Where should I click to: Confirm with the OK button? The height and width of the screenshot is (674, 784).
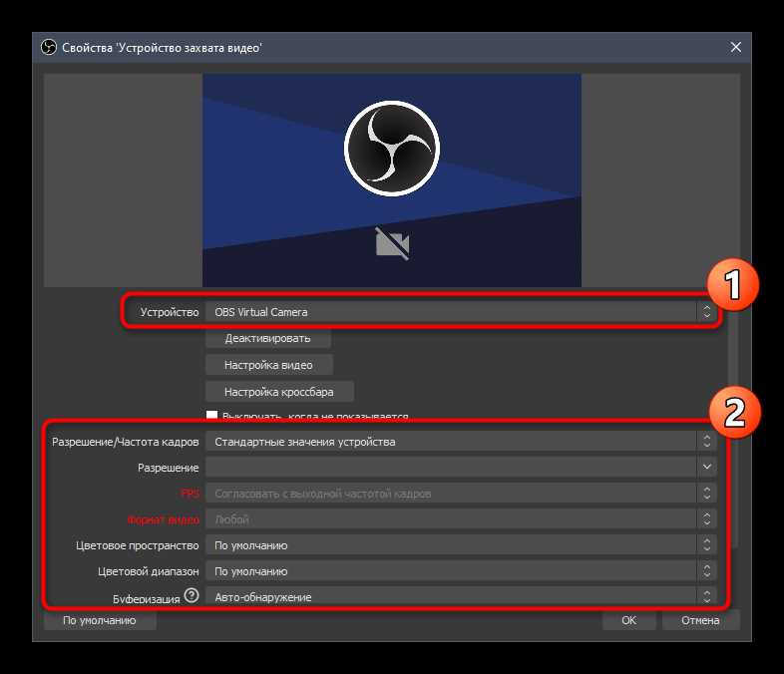tap(628, 620)
